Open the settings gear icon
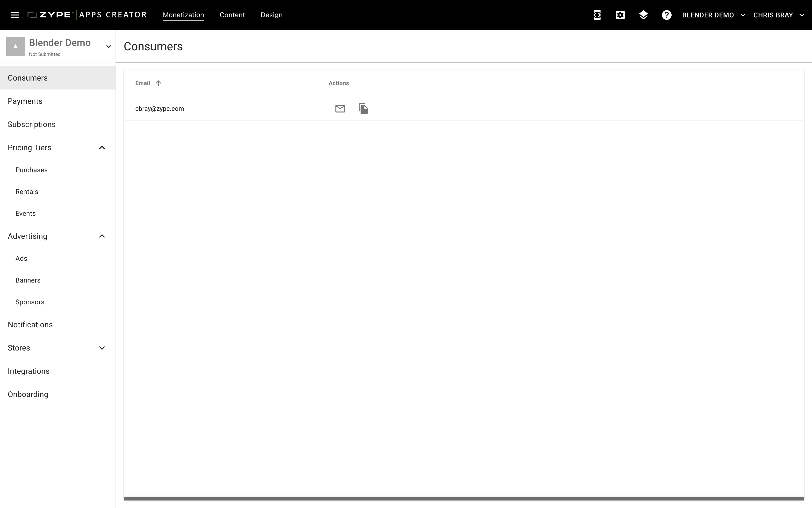The image size is (812, 508). [x=620, y=15]
